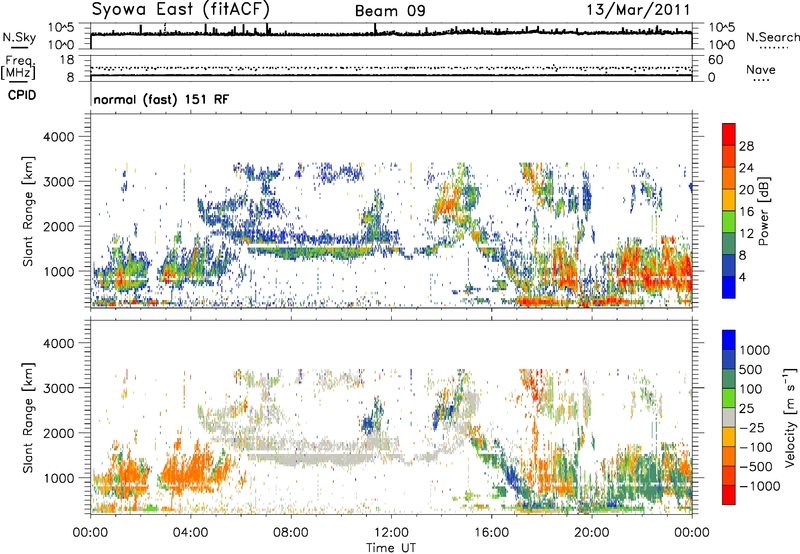Click the 20:00 time axis tick label
800x554 pixels.
pos(592,533)
